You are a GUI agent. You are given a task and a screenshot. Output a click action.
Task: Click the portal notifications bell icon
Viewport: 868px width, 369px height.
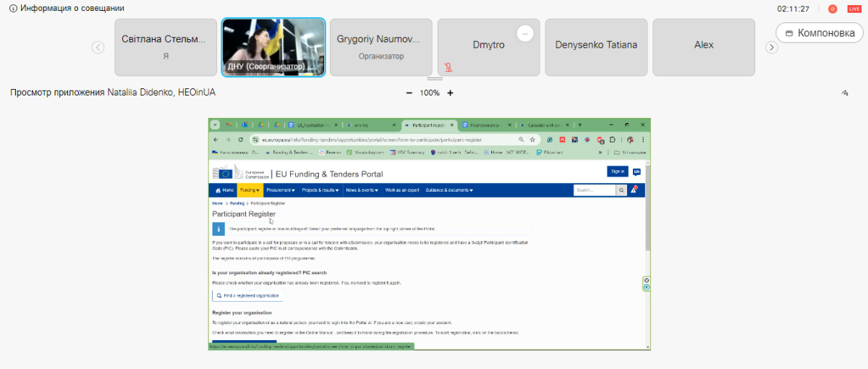[x=634, y=190]
